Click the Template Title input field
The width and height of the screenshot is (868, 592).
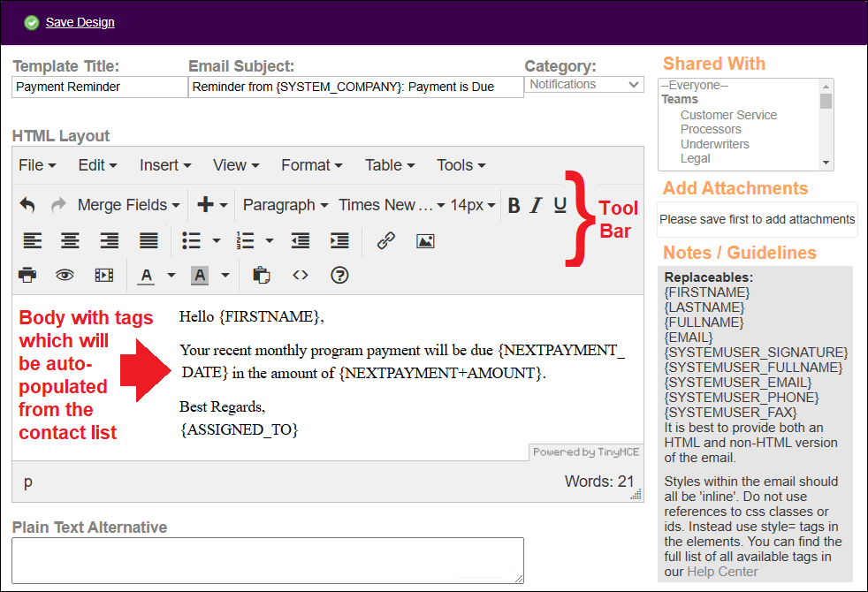100,87
